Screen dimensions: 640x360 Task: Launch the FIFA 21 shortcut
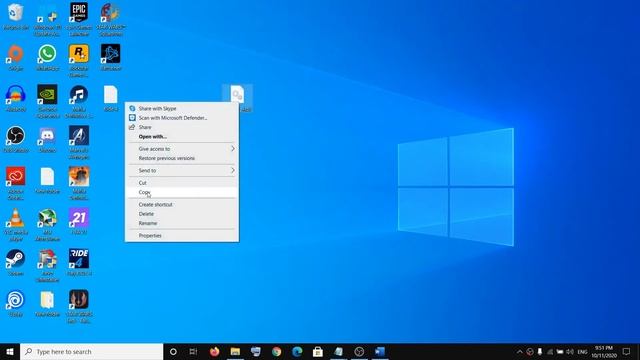(x=79, y=222)
